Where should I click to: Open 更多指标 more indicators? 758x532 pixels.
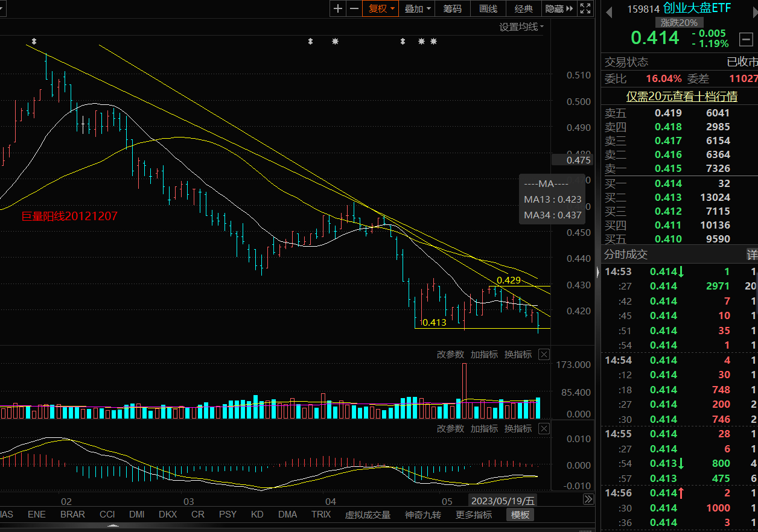coord(474,515)
